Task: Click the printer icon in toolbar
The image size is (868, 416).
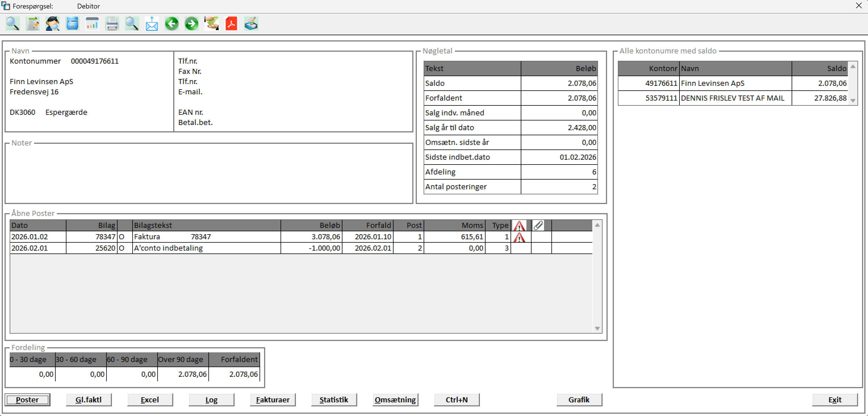Action: point(112,24)
